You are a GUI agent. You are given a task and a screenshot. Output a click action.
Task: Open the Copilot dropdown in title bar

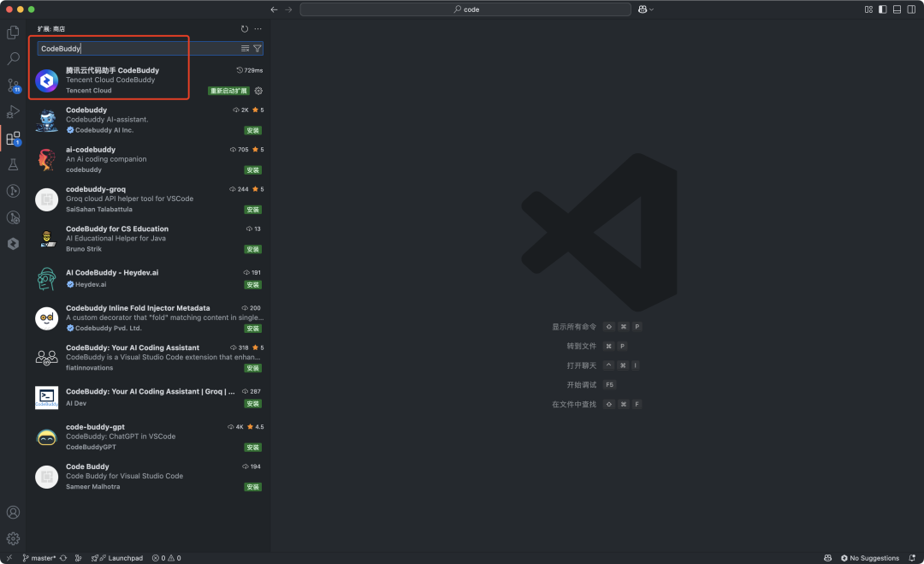pos(645,9)
